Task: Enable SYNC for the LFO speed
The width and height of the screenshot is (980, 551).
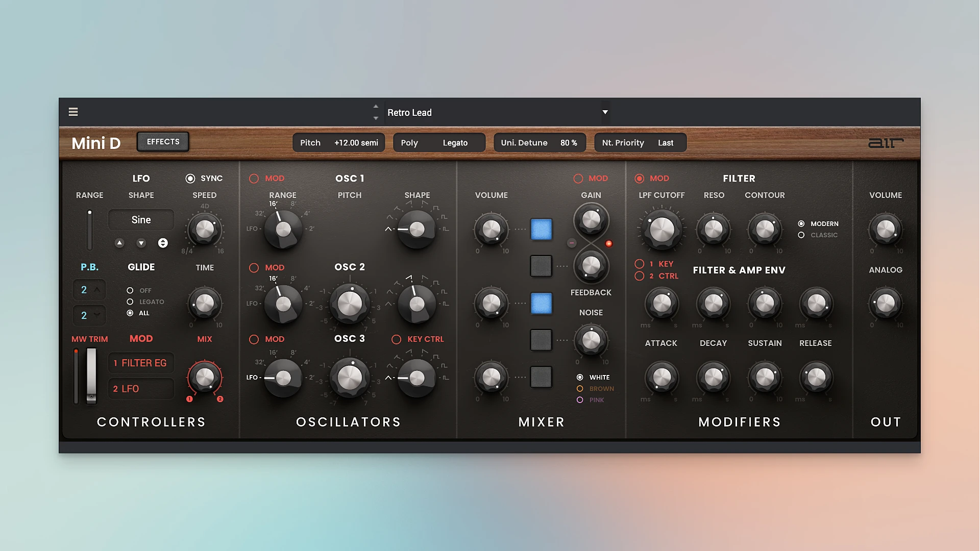Action: click(x=190, y=178)
